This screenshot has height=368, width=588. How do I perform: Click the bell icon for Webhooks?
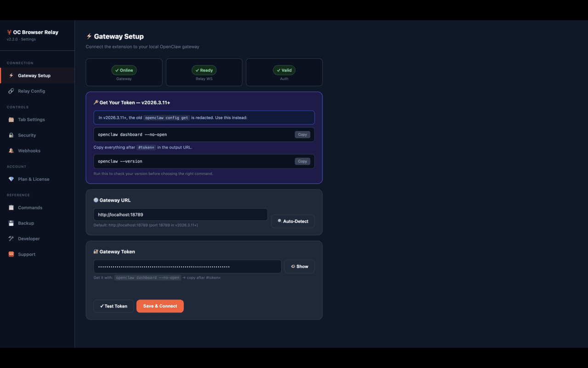pos(11,151)
